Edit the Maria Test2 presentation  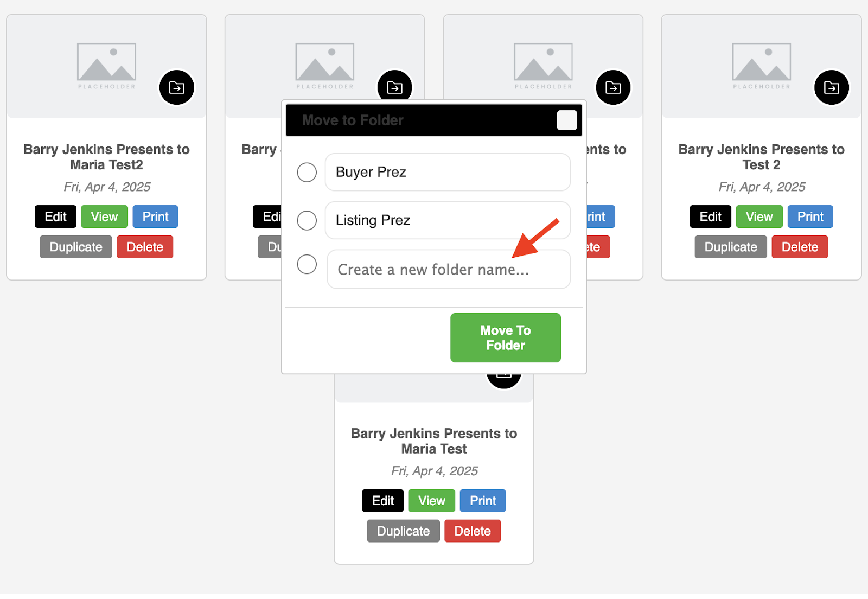tap(56, 216)
